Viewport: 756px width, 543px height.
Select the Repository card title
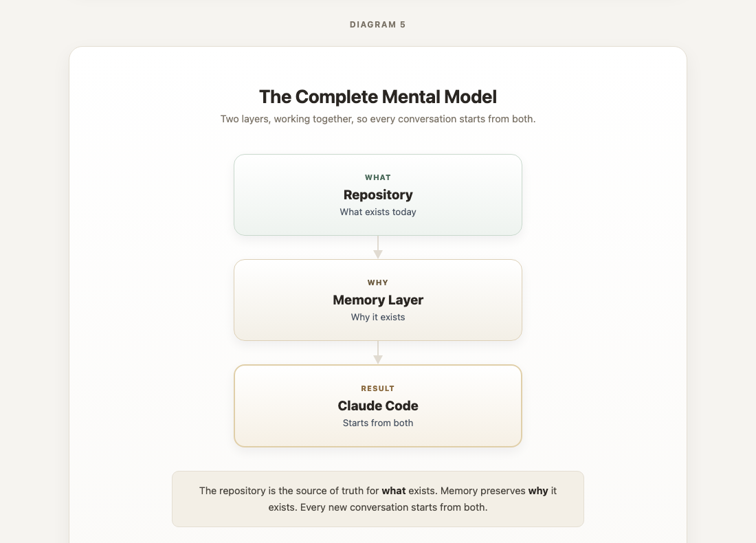point(377,195)
